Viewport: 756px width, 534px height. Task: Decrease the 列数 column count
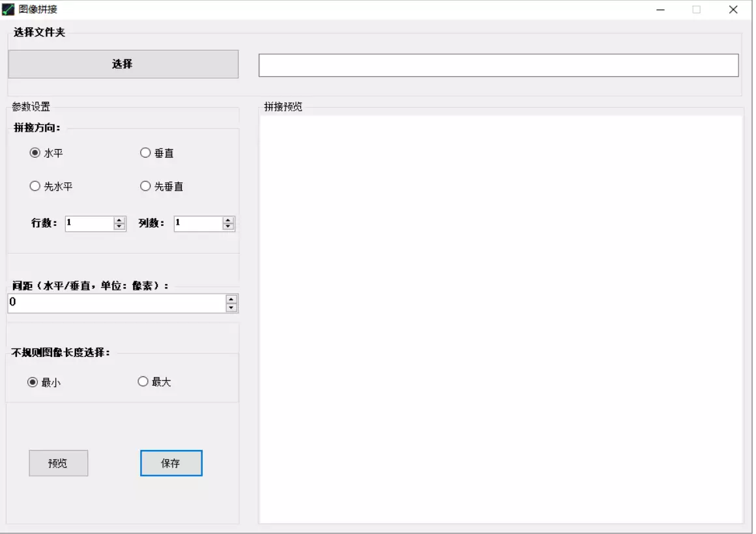pos(228,227)
